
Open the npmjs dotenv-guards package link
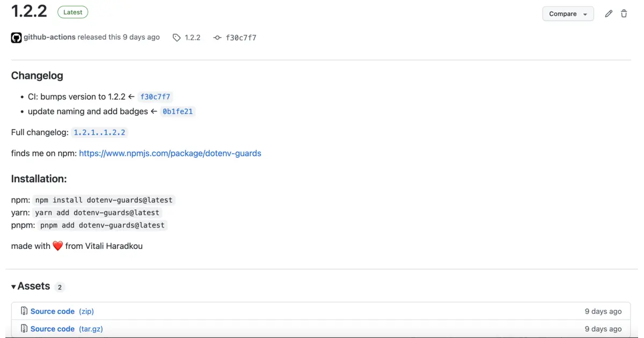click(x=170, y=153)
